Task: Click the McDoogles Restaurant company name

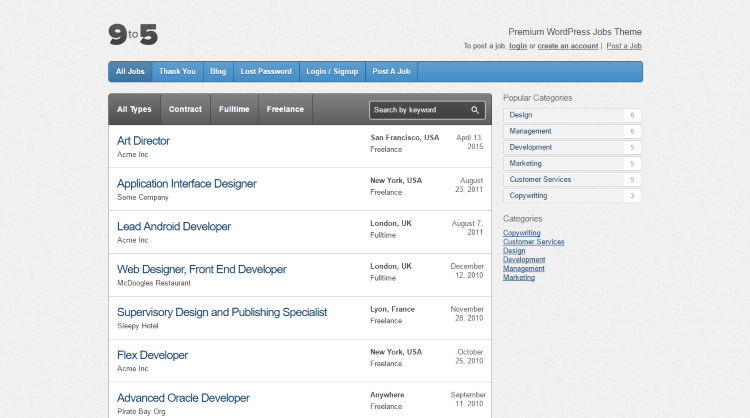Action: click(154, 283)
